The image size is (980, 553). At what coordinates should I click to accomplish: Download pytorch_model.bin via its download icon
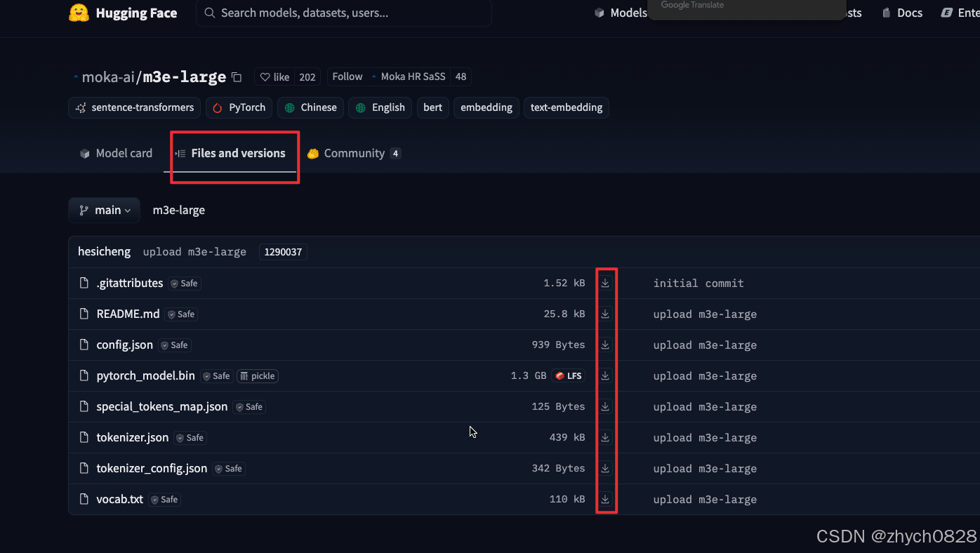[605, 375]
